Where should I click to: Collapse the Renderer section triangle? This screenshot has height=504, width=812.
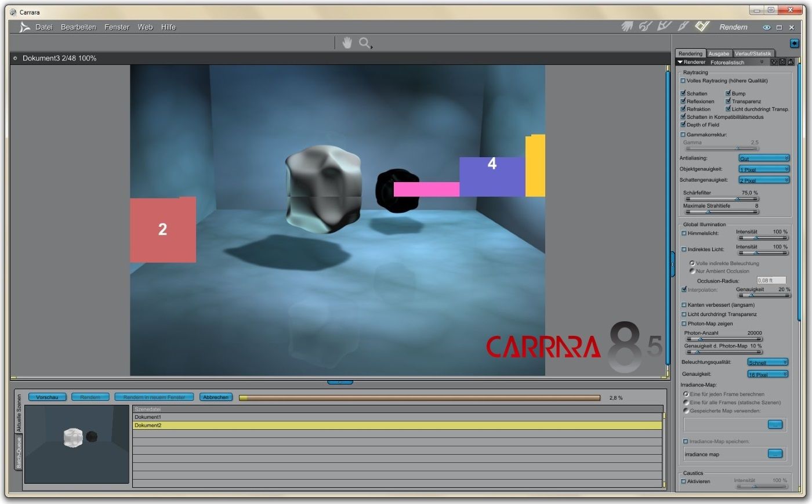click(x=680, y=62)
